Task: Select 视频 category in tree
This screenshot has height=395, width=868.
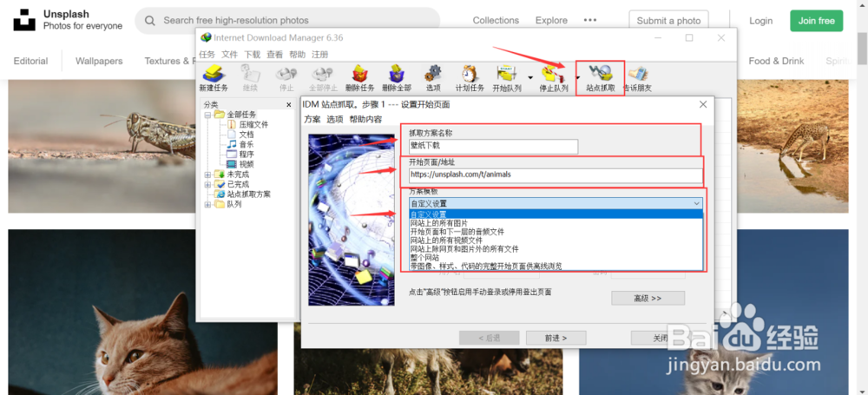Action: tap(247, 165)
